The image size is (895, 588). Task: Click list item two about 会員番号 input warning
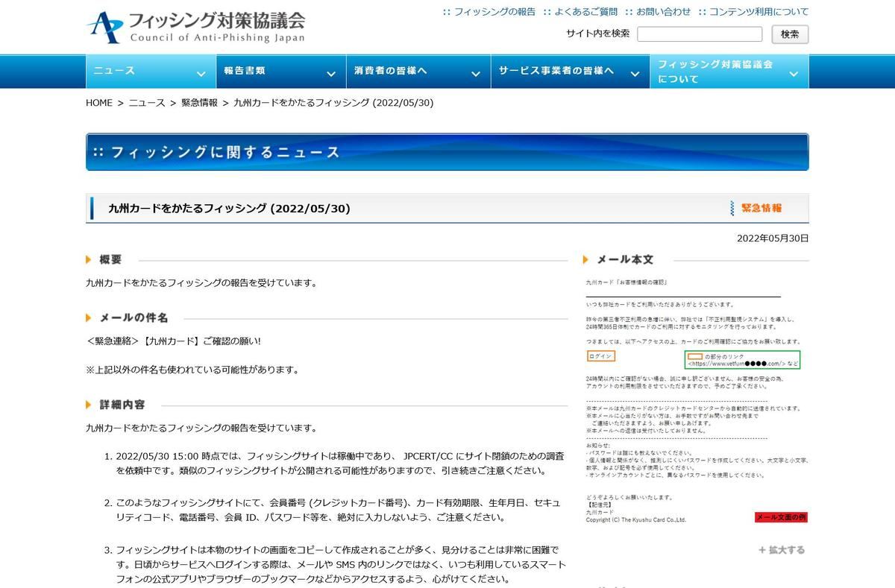coord(339,510)
